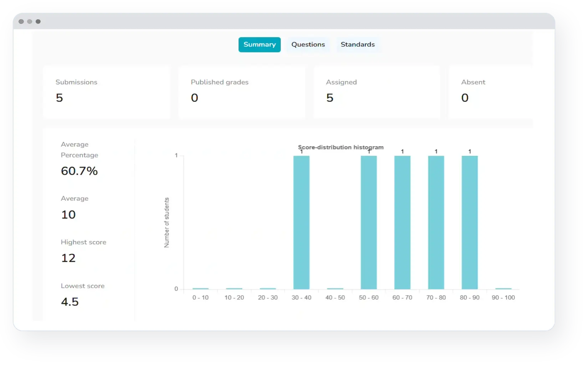Click the 30 - 40 histogram bar
The width and height of the screenshot is (588, 369).
[301, 222]
